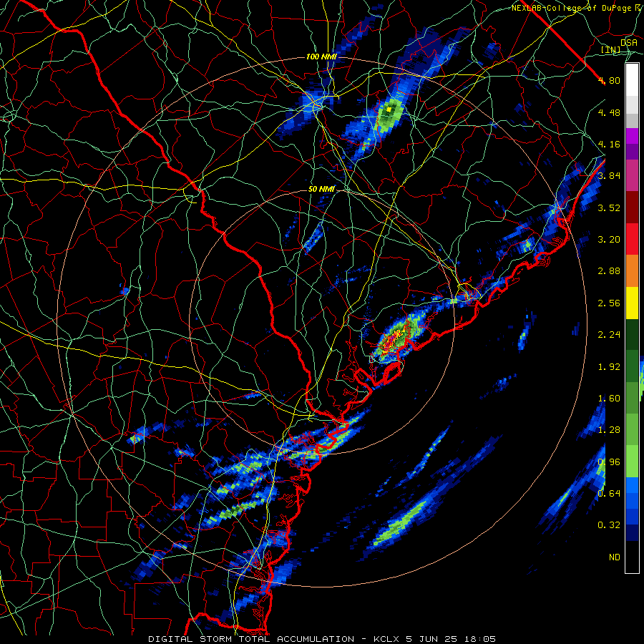This screenshot has width=644, height=644.
Task: Select the dark red swatch beside 3.52
Action: [x=632, y=208]
